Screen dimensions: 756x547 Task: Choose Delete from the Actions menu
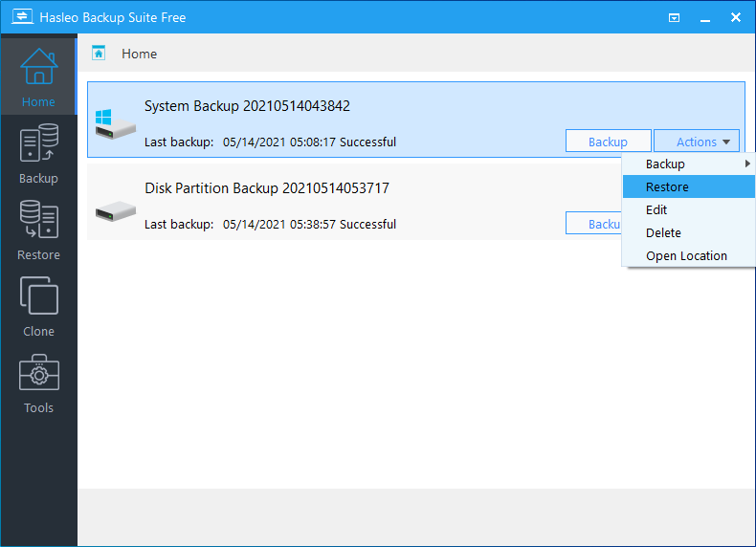point(663,233)
